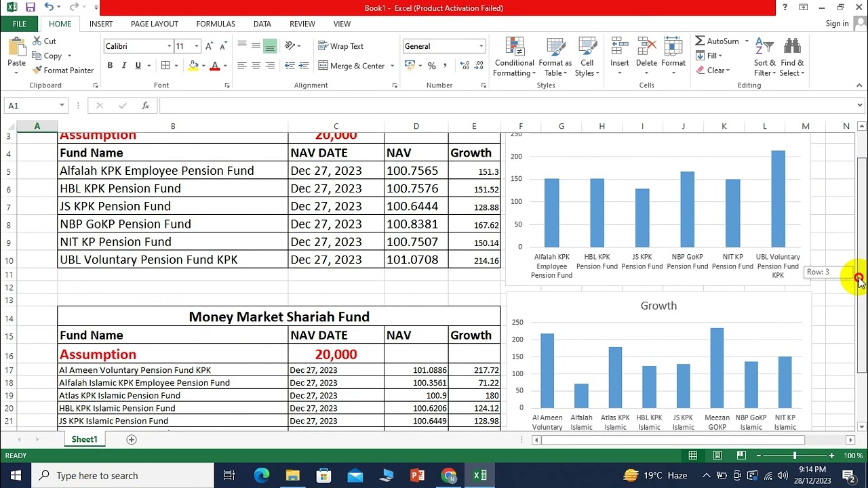This screenshot has width=868, height=488.
Task: Switch to the INSERT tab
Action: click(x=101, y=24)
